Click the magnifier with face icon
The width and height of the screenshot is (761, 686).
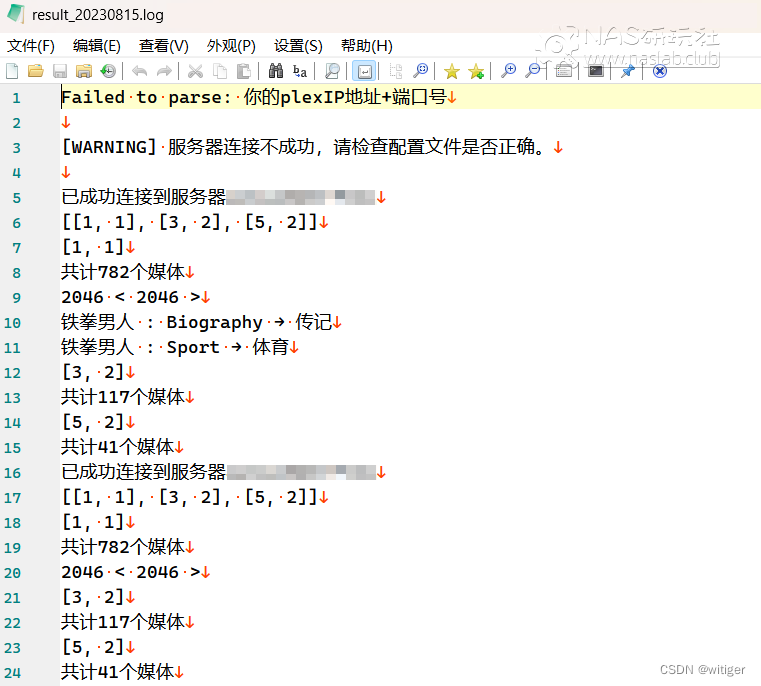click(420, 71)
